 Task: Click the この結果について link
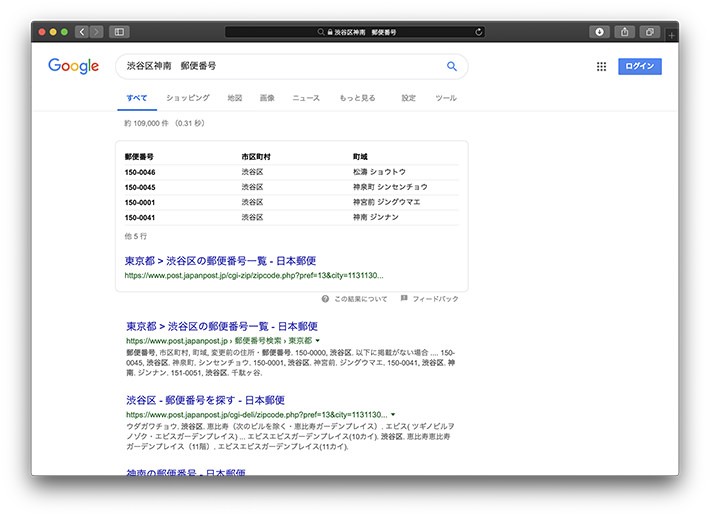pos(360,299)
